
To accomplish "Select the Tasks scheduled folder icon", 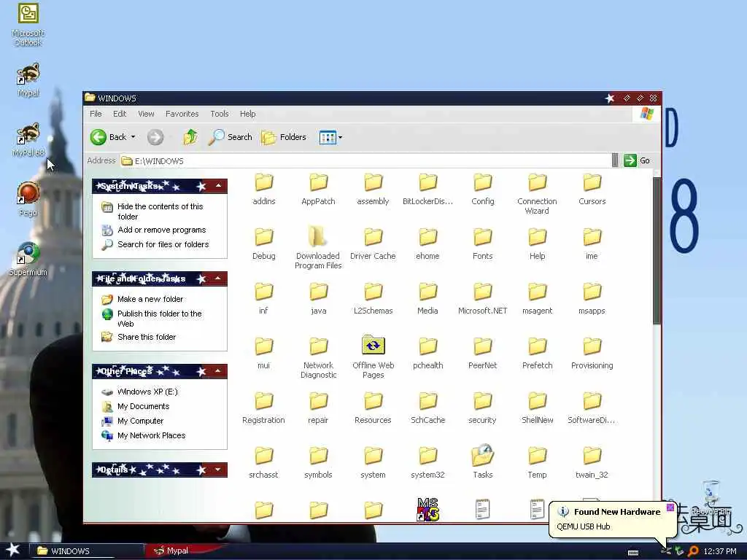I will tap(483, 462).
